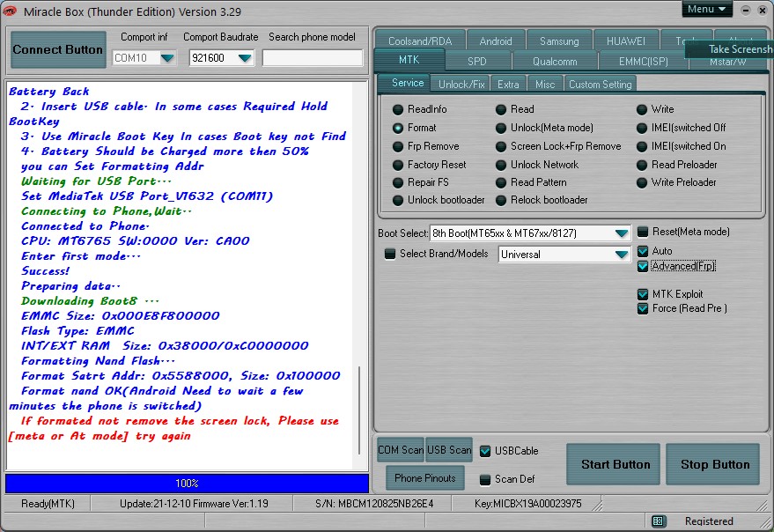The width and height of the screenshot is (774, 532).
Task: Select the Frp Remove radio option
Action: (398, 147)
